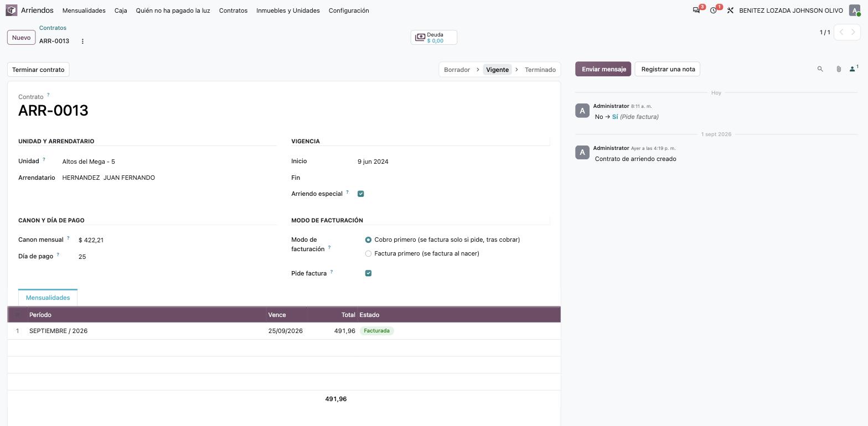Search messages in the chatter
This screenshot has height=426, width=868.
(x=820, y=69)
